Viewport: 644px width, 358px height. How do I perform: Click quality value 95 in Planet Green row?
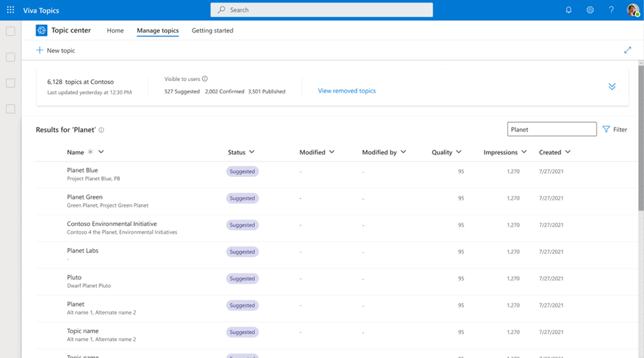pos(461,198)
